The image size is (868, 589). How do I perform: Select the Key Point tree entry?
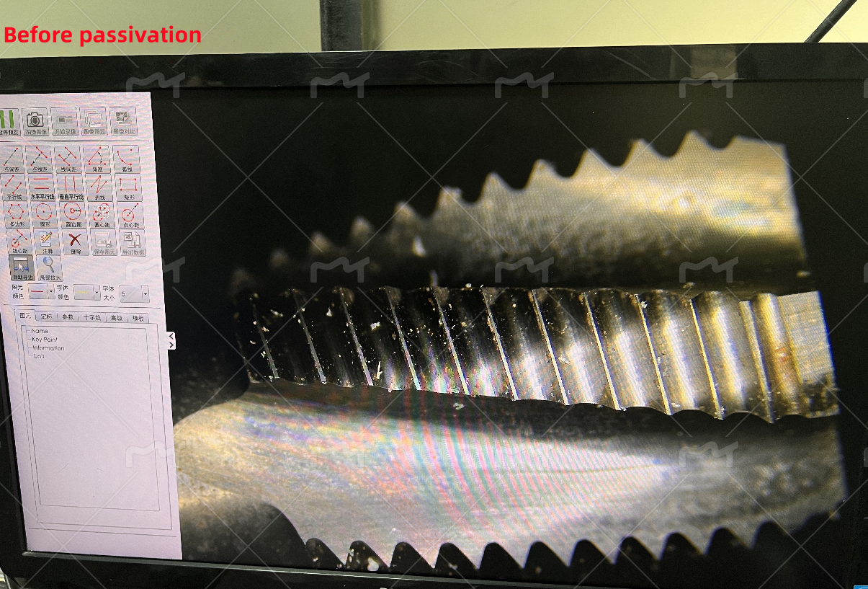pyautogui.click(x=45, y=339)
